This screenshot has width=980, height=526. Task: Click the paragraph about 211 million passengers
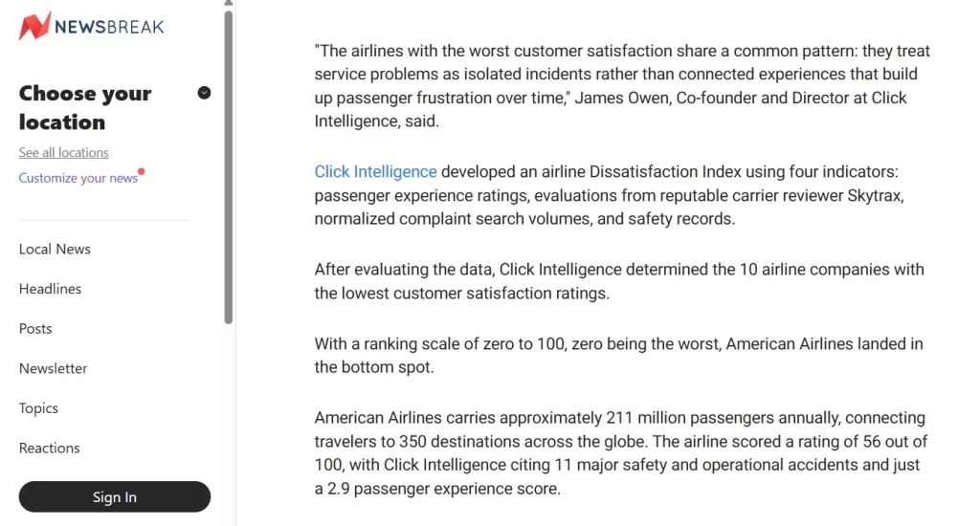[622, 453]
